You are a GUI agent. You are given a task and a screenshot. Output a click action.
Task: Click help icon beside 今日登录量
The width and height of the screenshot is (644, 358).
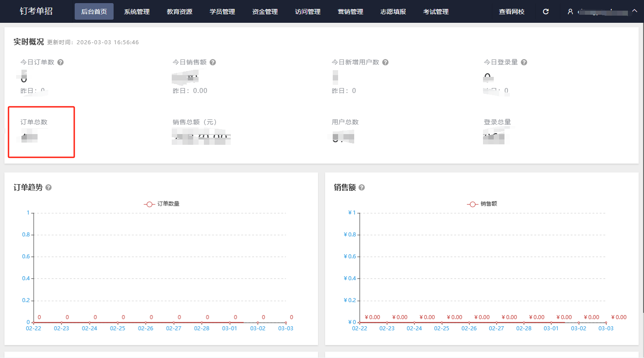[x=524, y=62]
